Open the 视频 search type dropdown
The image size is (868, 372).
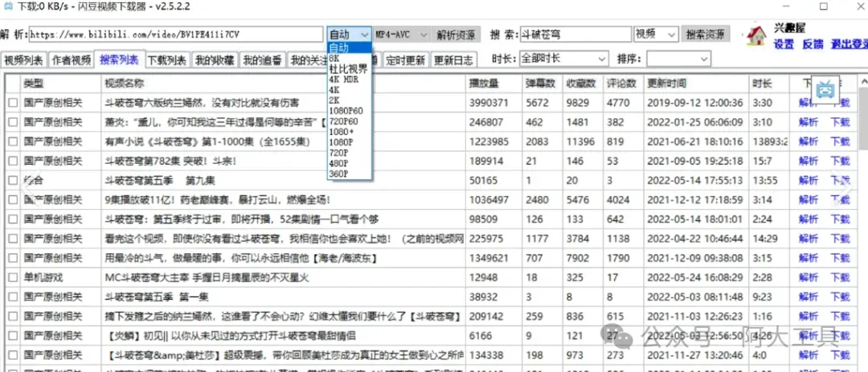656,35
